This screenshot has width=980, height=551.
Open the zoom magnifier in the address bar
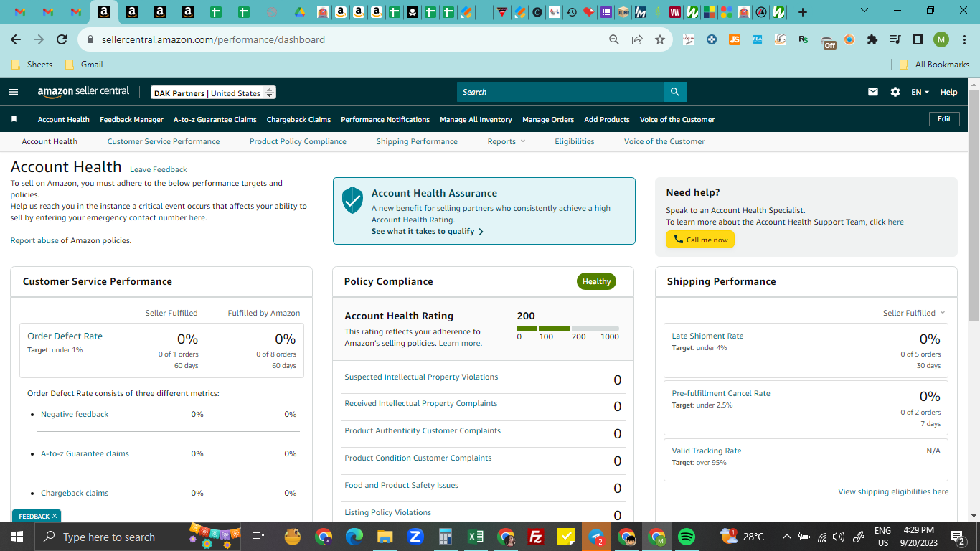click(614, 40)
